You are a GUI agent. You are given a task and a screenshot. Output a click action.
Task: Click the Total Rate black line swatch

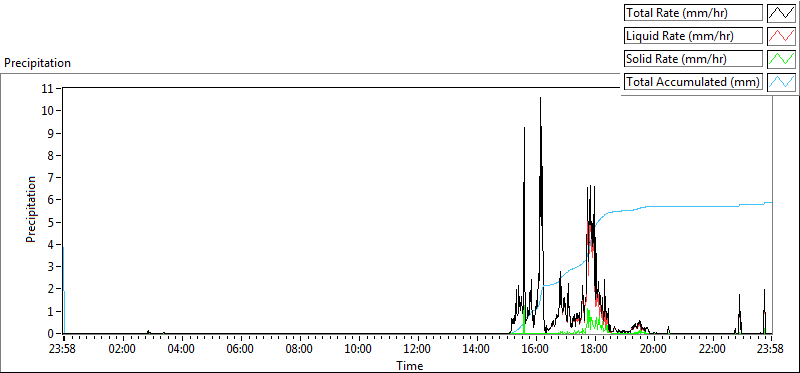[782, 13]
